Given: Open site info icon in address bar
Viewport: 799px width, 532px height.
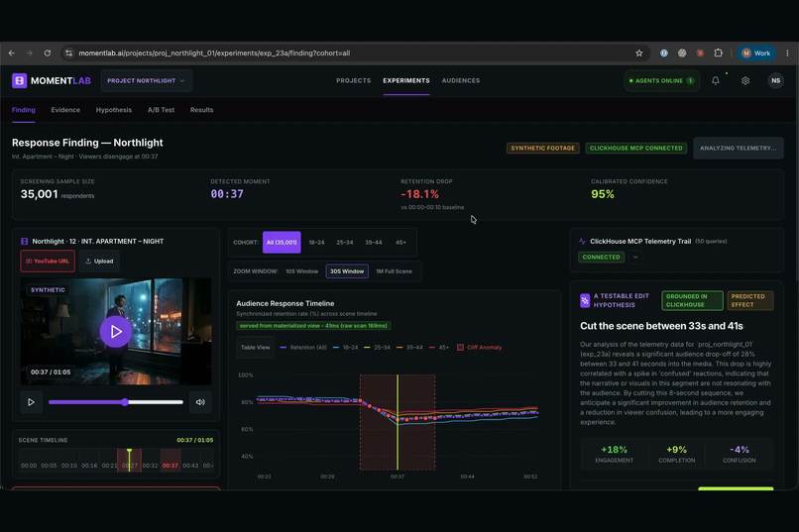Looking at the screenshot, I should (68, 53).
